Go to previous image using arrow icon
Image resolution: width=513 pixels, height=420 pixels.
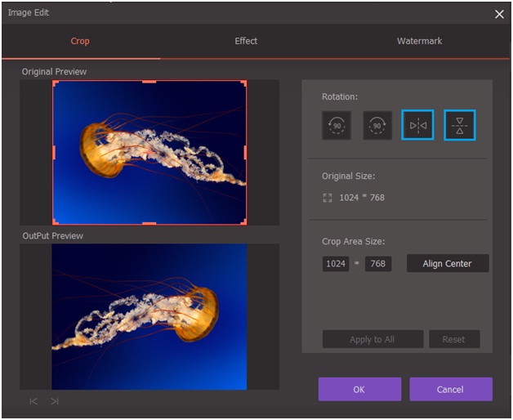[33, 401]
